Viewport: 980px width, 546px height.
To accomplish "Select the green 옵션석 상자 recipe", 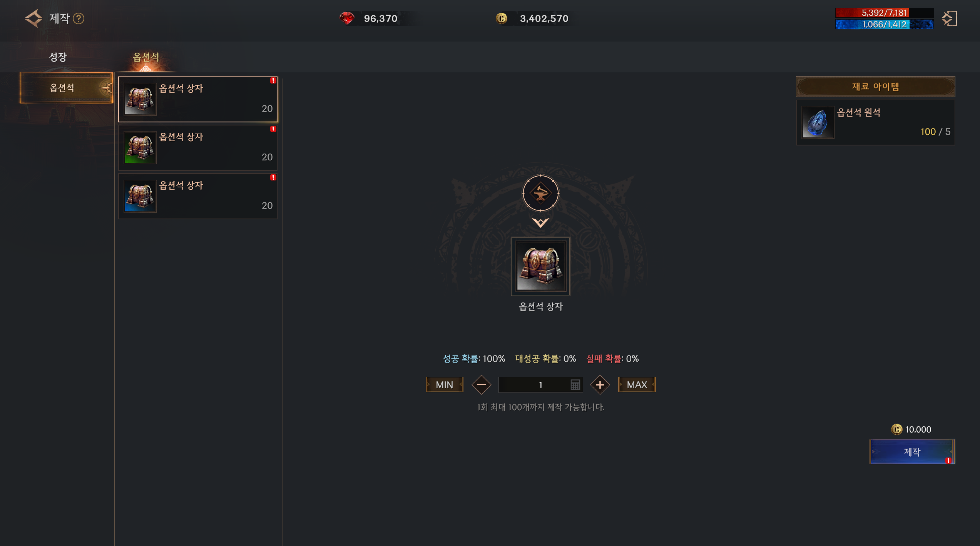I will tap(197, 148).
